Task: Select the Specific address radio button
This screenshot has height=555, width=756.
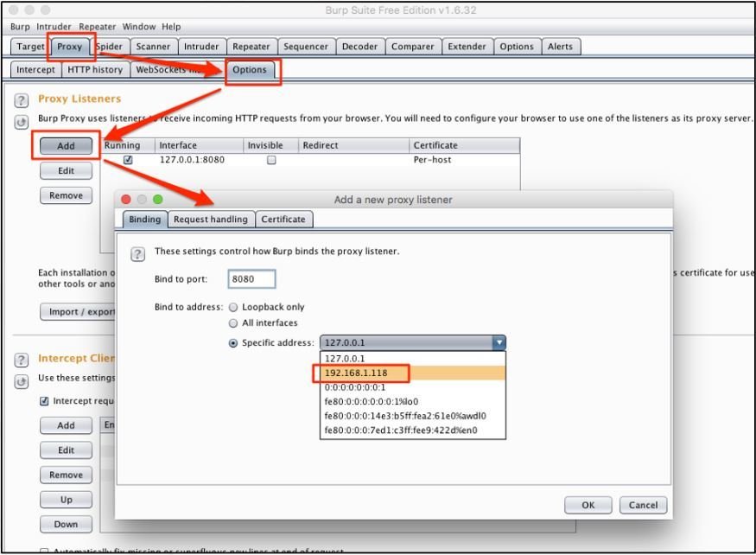Action: click(x=233, y=343)
